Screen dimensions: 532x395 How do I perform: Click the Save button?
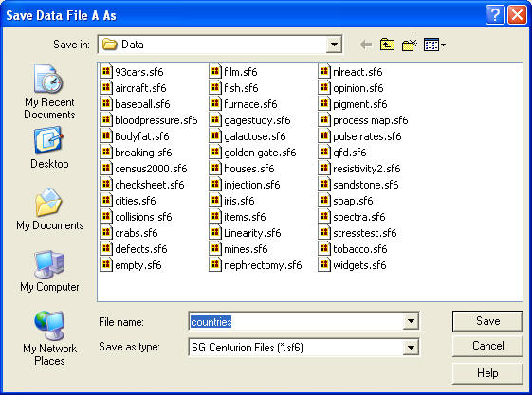(x=487, y=321)
